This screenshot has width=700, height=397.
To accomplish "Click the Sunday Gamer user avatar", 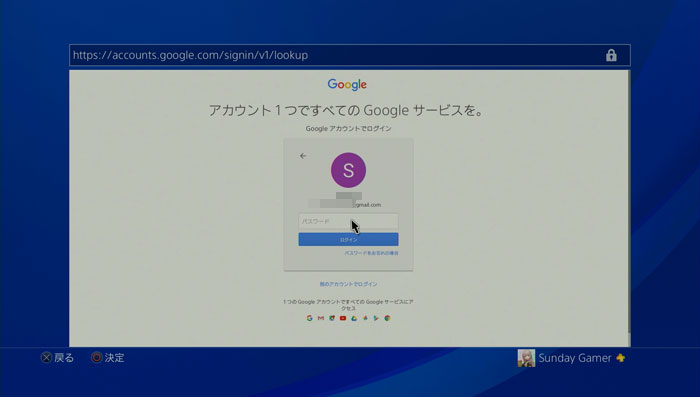I will (526, 358).
